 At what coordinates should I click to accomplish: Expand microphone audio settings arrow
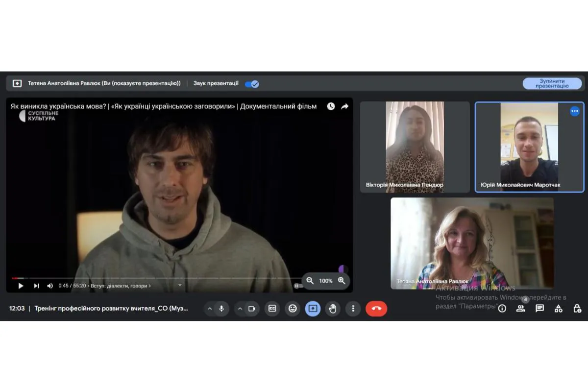click(x=210, y=309)
